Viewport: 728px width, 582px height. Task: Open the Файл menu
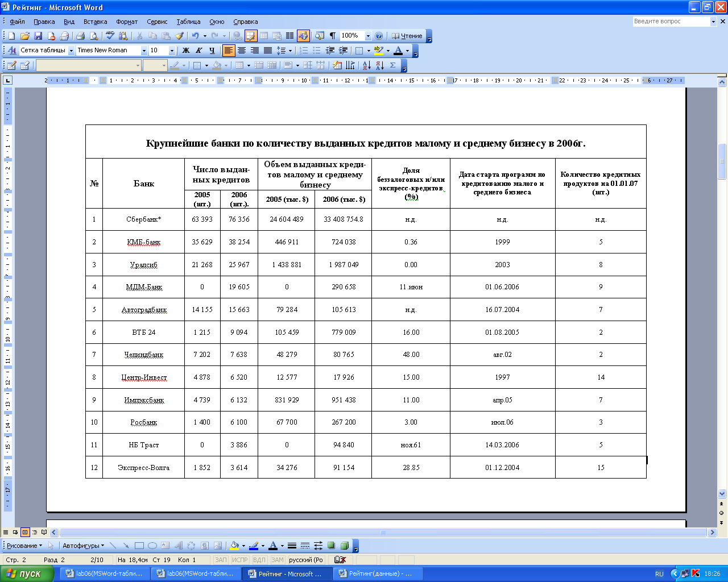point(17,22)
